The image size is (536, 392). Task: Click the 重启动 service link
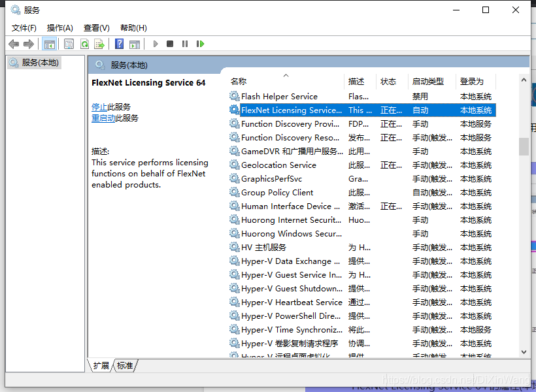click(x=103, y=118)
